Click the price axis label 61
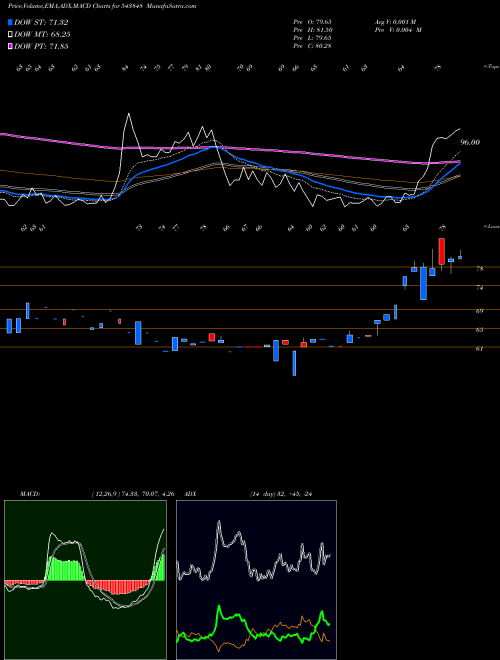 [479, 349]
